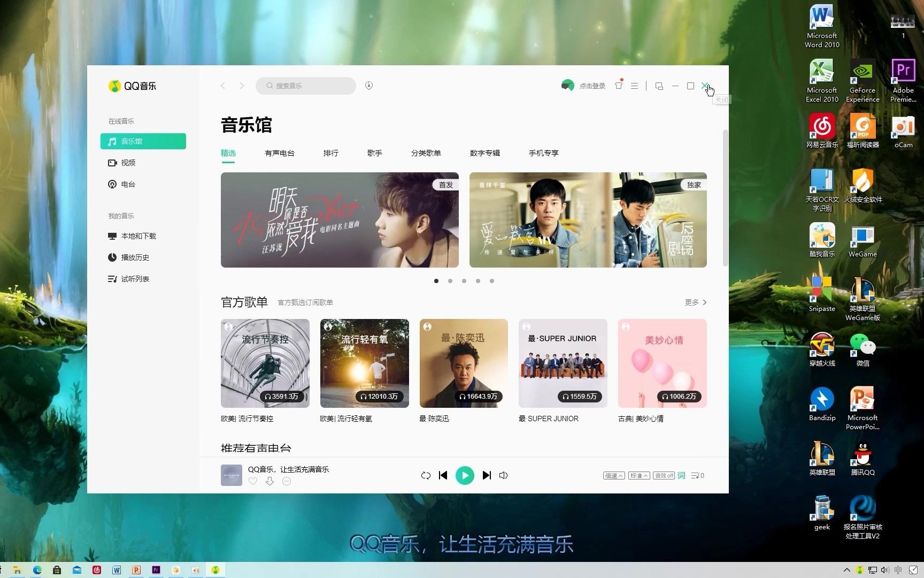Click 更多 to see more playlists
The width and height of the screenshot is (924, 578).
click(x=696, y=302)
